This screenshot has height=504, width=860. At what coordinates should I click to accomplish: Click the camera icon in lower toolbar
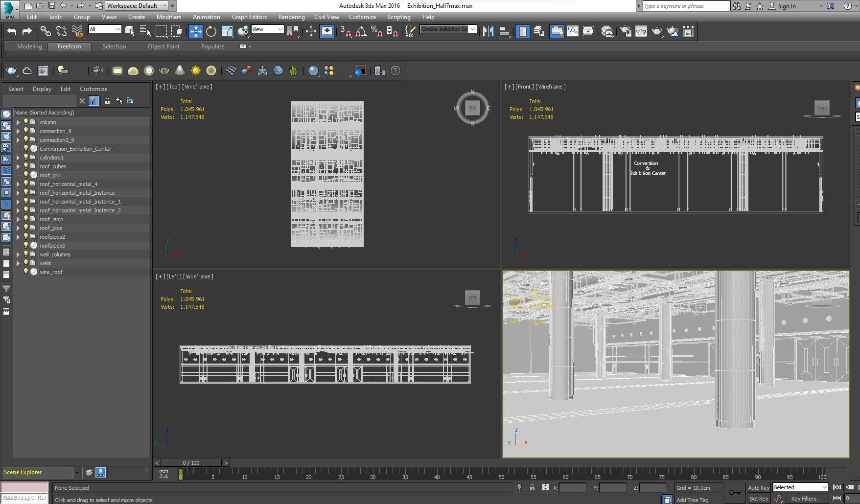click(x=97, y=71)
